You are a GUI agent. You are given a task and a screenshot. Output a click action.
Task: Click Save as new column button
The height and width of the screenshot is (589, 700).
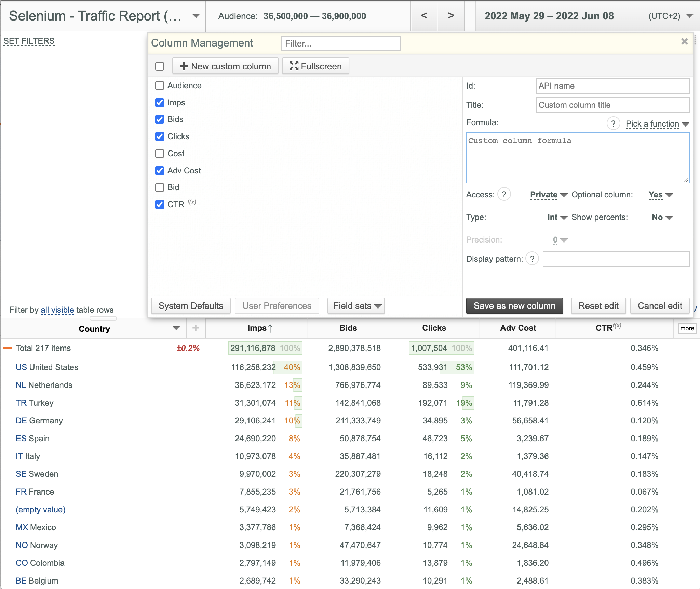tap(514, 306)
